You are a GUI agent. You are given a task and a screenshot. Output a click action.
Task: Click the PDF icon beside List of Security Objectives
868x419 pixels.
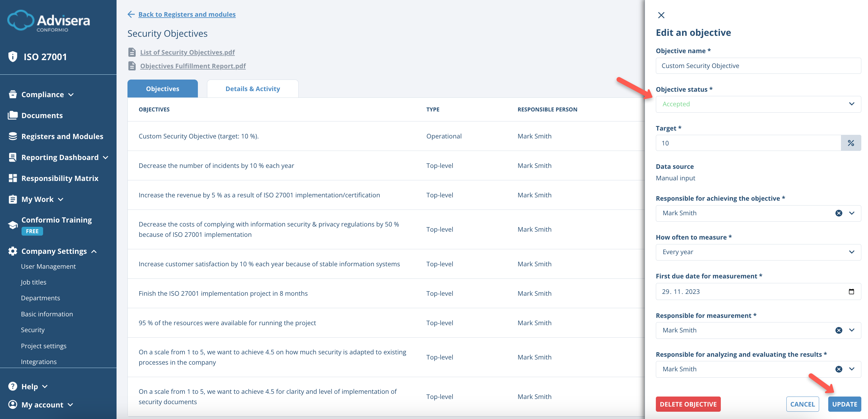click(132, 52)
